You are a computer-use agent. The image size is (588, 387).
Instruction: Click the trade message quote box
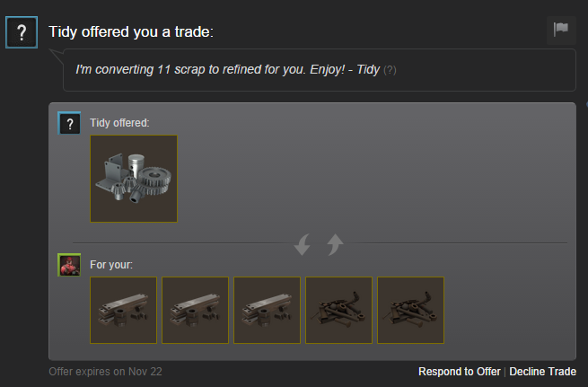coord(319,70)
